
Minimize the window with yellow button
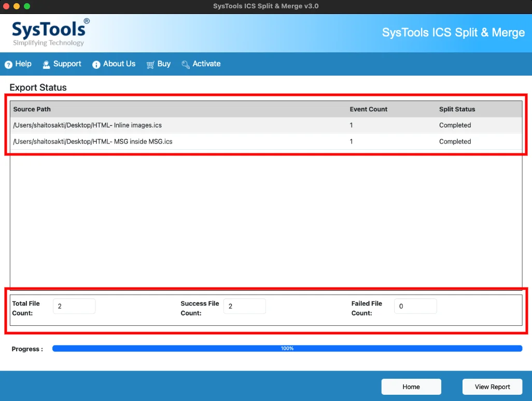point(16,6)
